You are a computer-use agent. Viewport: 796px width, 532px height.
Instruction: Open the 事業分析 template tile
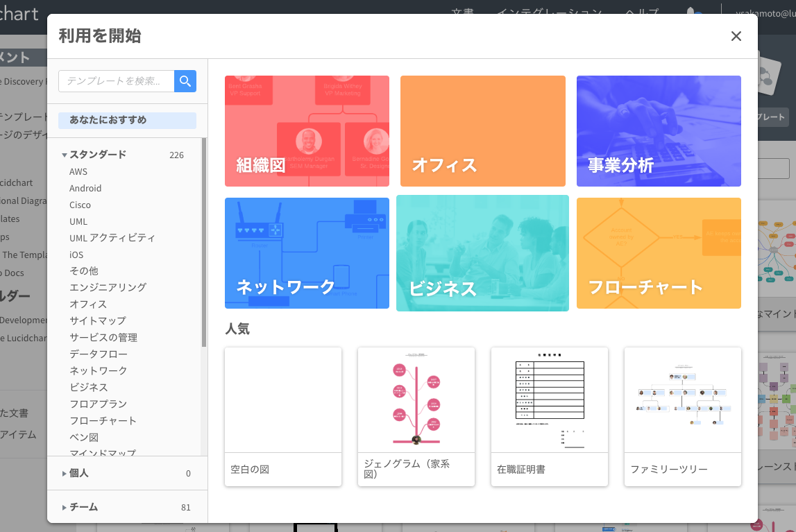pyautogui.click(x=658, y=131)
